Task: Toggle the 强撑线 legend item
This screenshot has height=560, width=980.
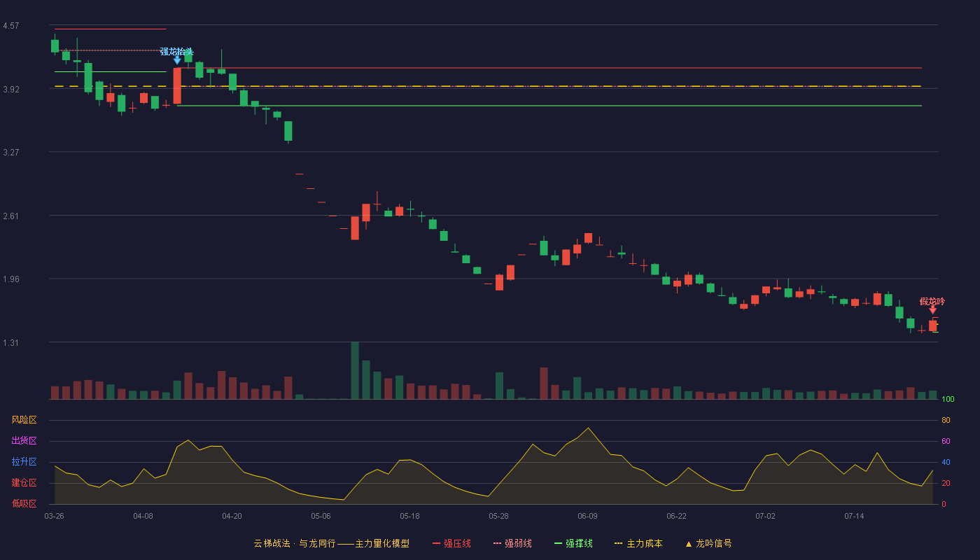Action: point(573,543)
